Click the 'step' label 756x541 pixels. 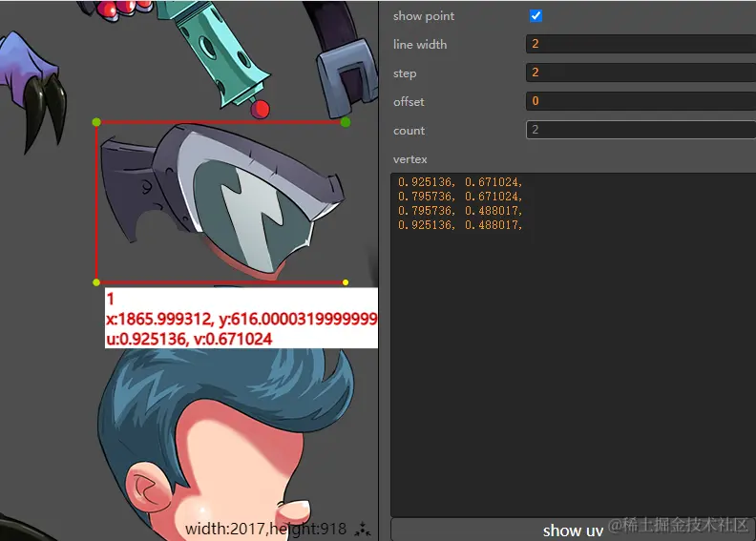[405, 73]
